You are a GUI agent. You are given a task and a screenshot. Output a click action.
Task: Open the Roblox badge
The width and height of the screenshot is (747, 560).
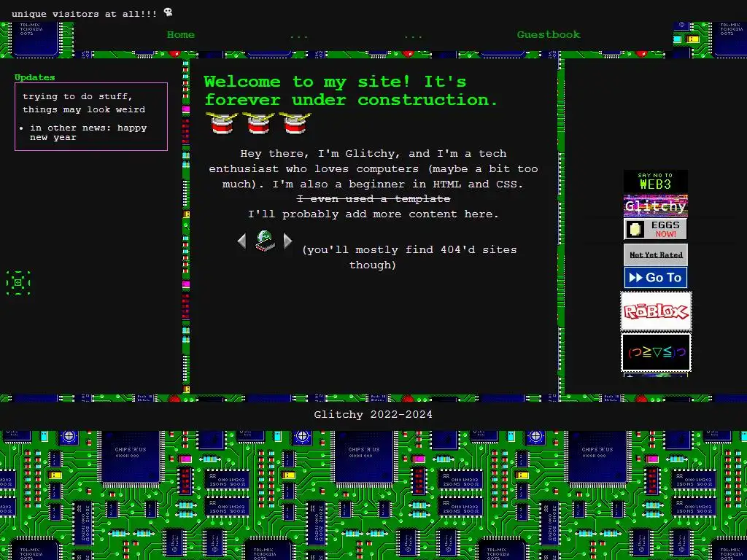point(656,311)
